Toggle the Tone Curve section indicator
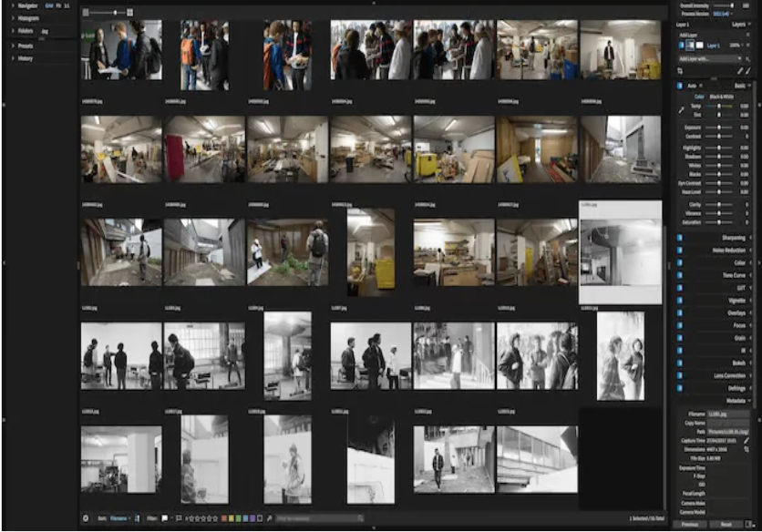The image size is (762, 532). click(x=679, y=275)
